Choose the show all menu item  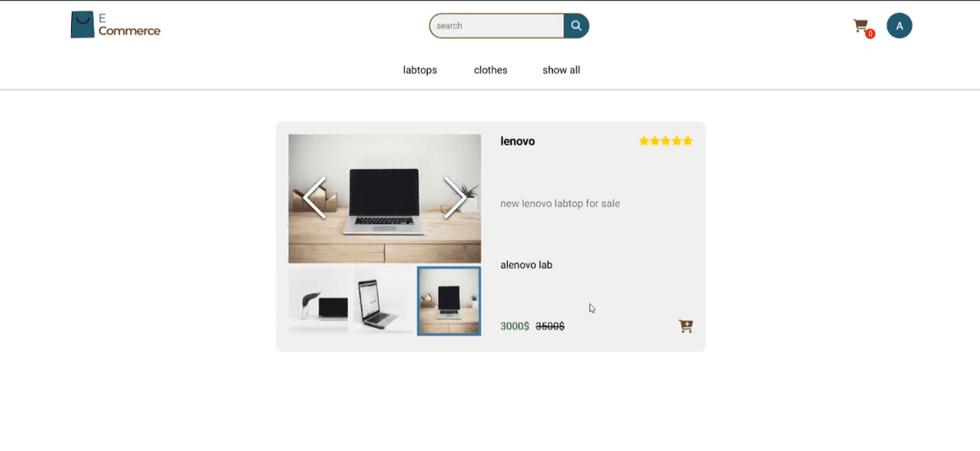(x=561, y=70)
